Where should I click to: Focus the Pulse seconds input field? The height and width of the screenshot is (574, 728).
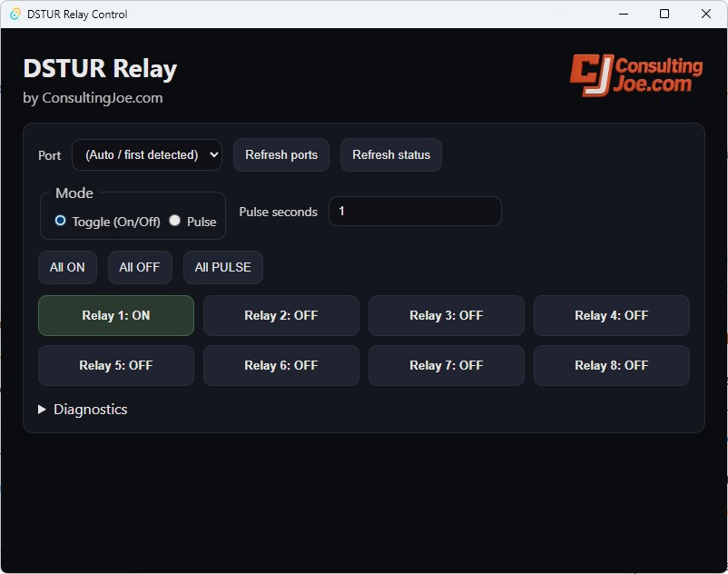415,212
